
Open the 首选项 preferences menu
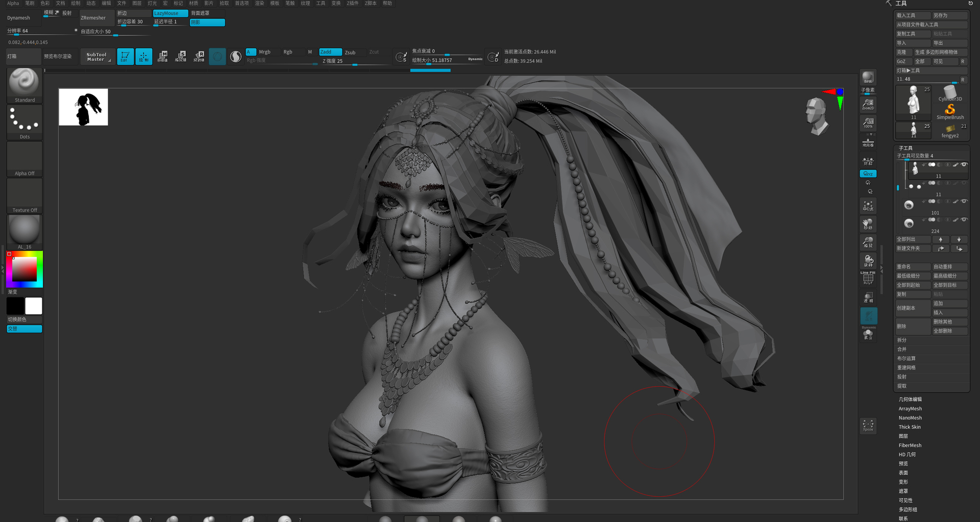(241, 3)
